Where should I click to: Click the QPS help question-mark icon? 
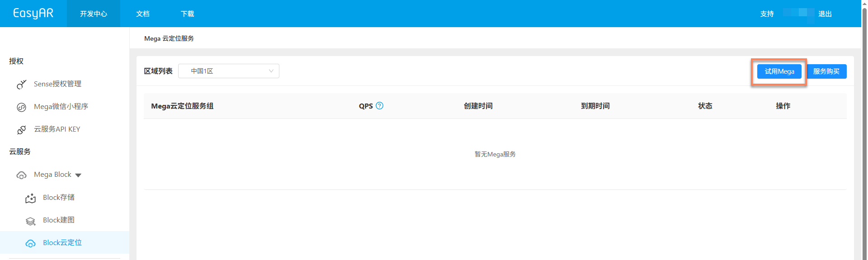pyautogui.click(x=380, y=106)
